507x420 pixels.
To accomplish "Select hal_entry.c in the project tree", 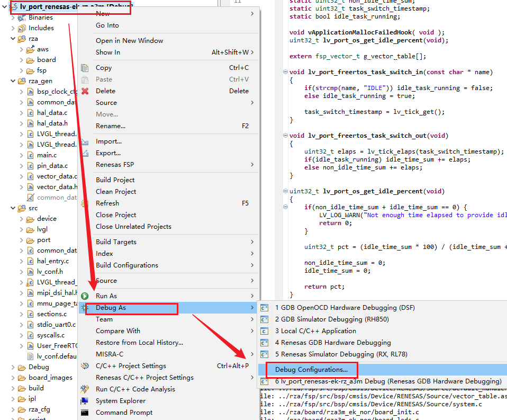I will pyautogui.click(x=52, y=261).
